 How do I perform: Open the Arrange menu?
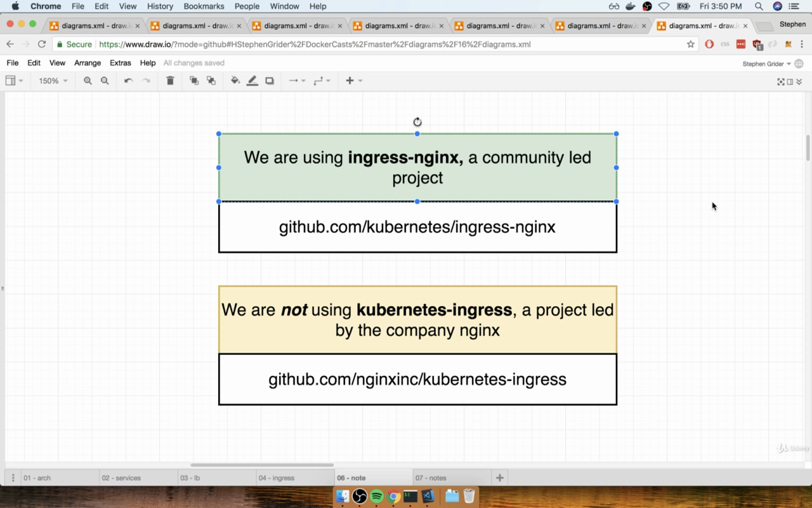(x=88, y=63)
